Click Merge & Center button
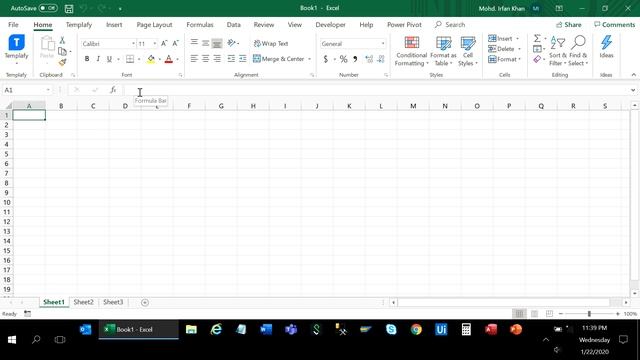 click(x=279, y=59)
